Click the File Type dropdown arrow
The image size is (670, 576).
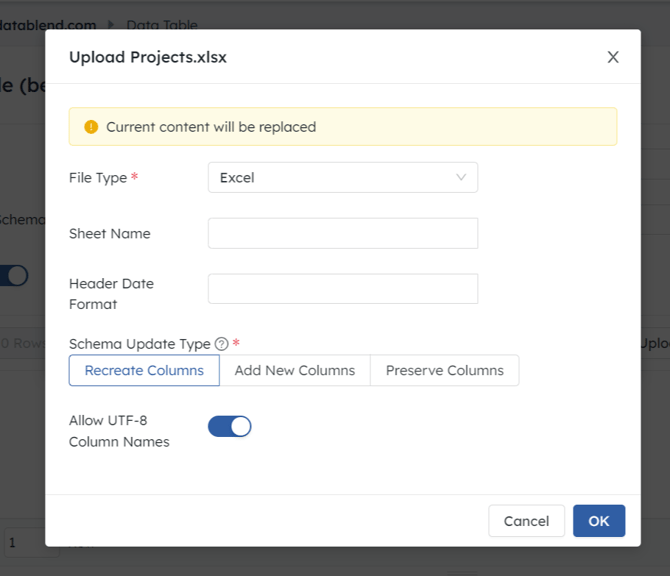[x=461, y=177]
